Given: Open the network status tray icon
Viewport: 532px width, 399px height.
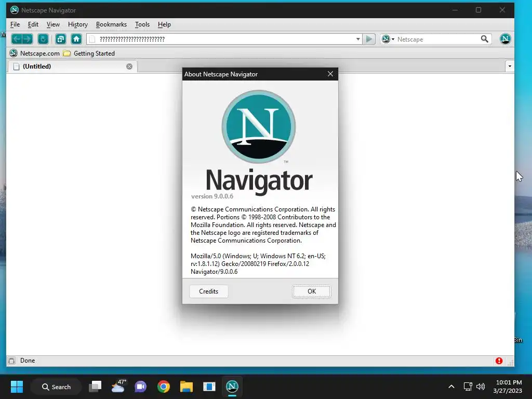Looking at the screenshot, I should (468, 387).
